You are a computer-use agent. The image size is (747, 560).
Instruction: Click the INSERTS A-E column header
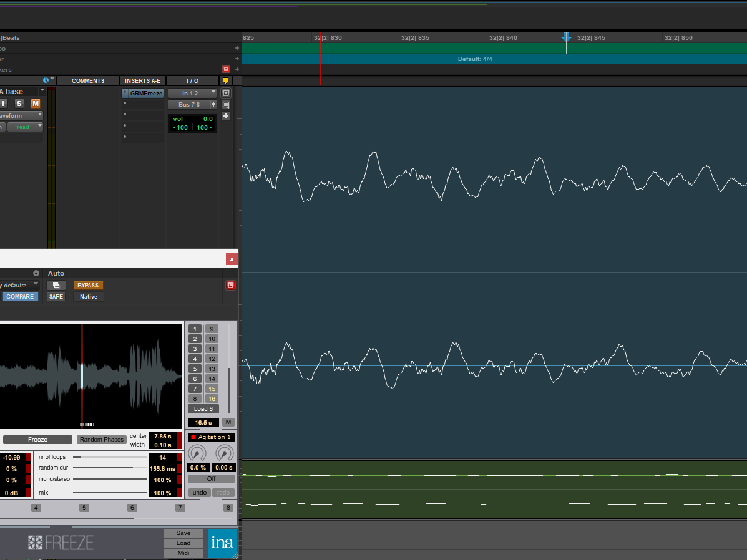coord(142,81)
